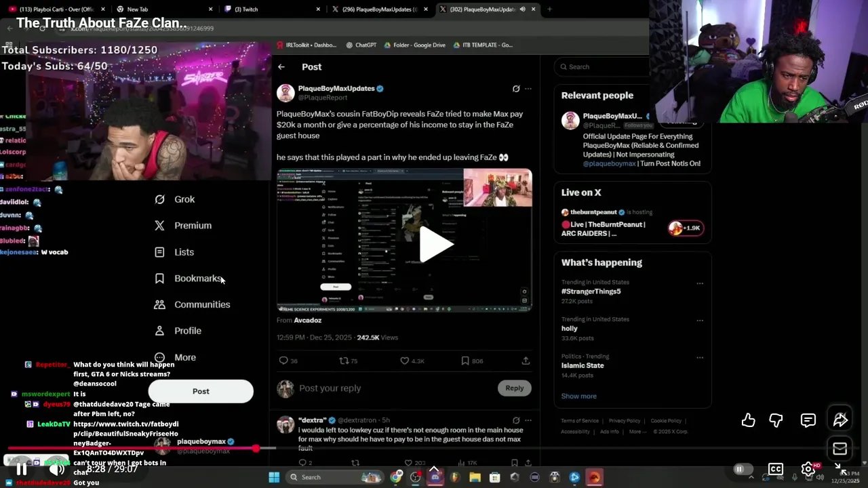Open #StrangerThings5 trending topic

pos(591,291)
